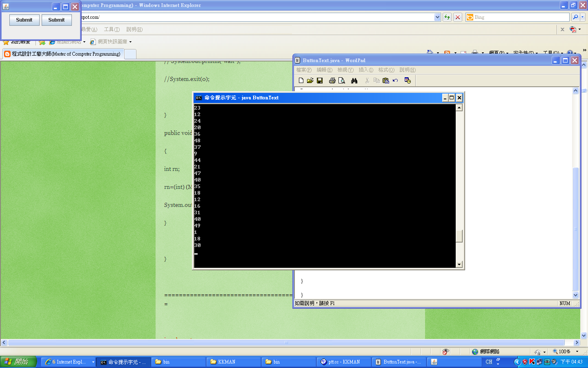Click the left Submit button

pyautogui.click(x=24, y=20)
